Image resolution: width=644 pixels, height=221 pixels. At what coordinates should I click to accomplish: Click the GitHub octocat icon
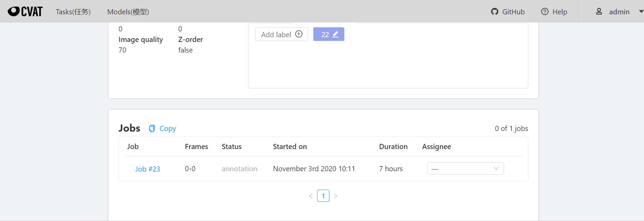pyautogui.click(x=495, y=12)
